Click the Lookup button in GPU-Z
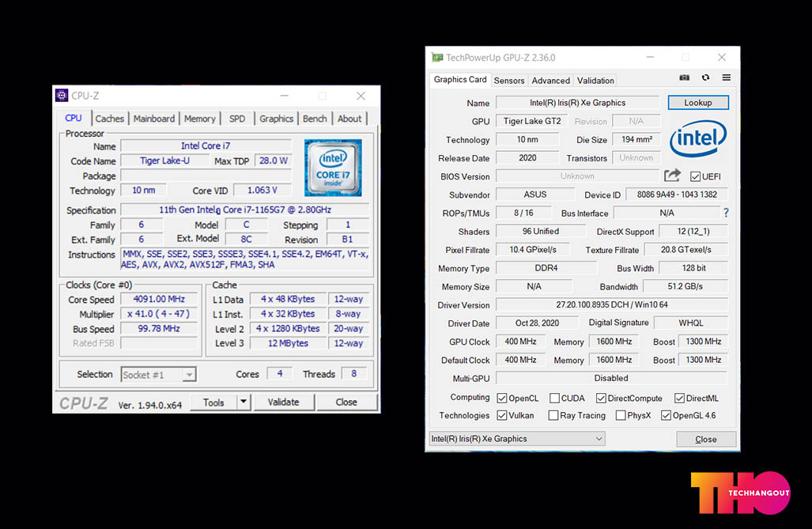Viewport: 812px width, 529px height. coord(698,103)
